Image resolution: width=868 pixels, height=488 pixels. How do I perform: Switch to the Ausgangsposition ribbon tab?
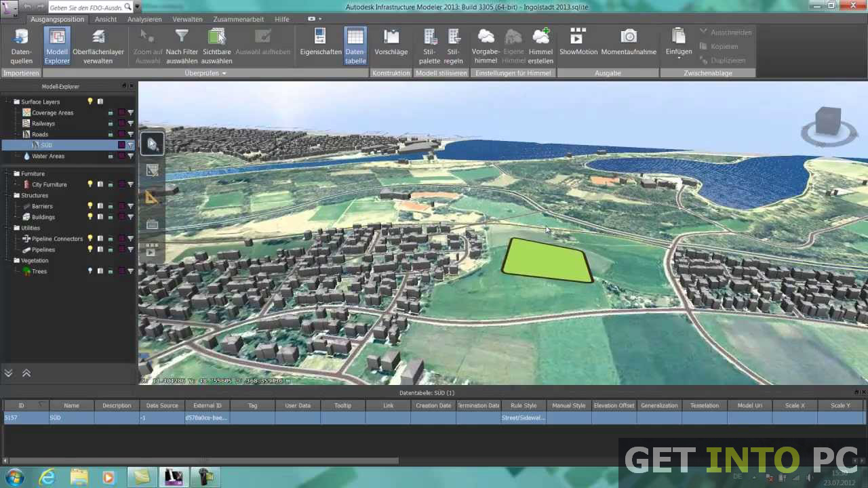pyautogui.click(x=57, y=19)
